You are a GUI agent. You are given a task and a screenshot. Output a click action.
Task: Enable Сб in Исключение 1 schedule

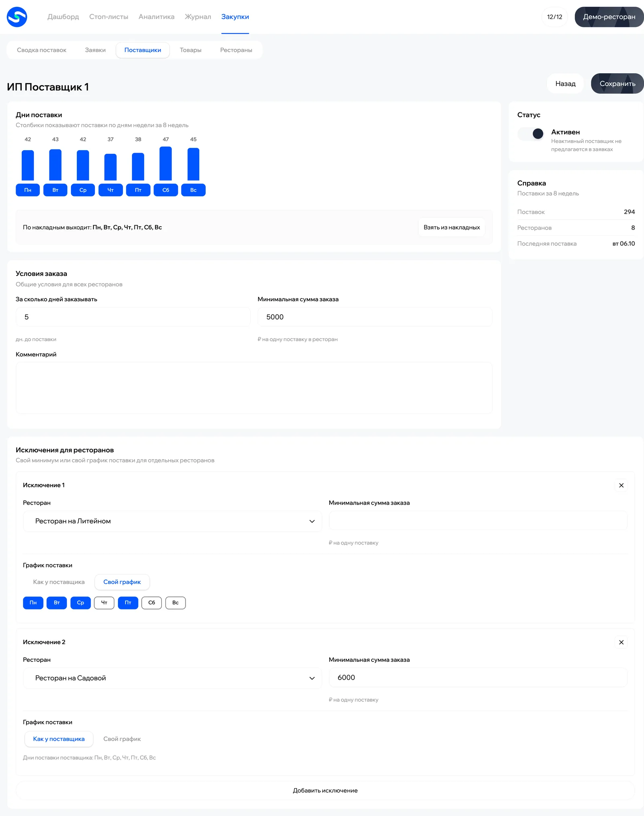(152, 603)
